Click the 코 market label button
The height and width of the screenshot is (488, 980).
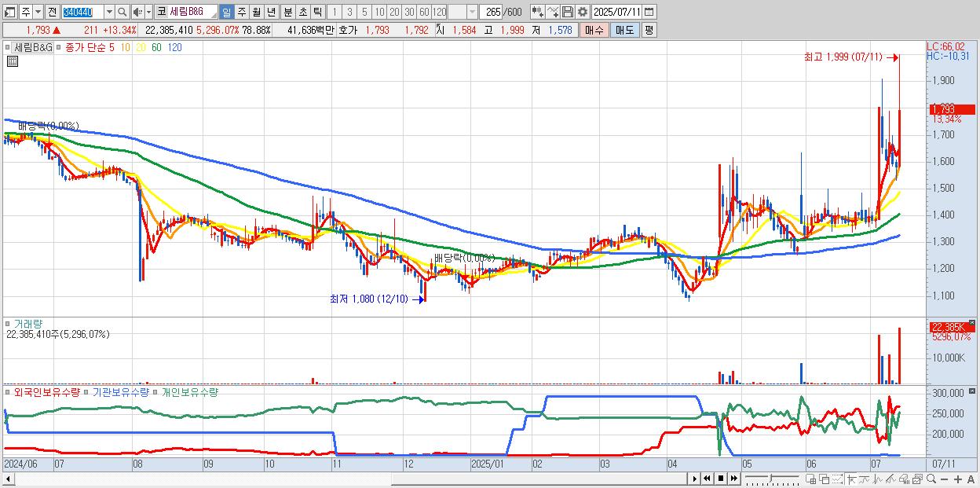point(161,12)
